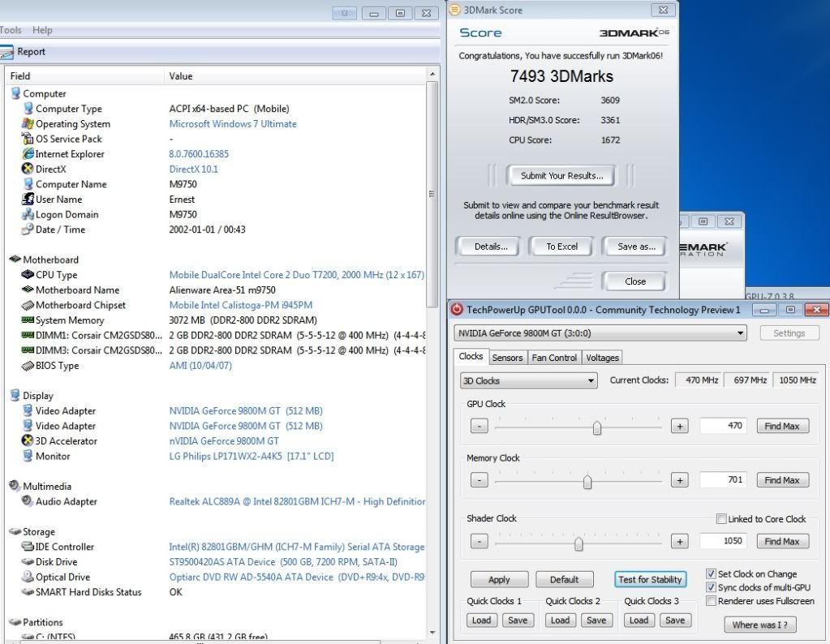Enable Linked to Core Clock checkbox
Screen dimensions: 830x644
pyautogui.click(x=721, y=518)
